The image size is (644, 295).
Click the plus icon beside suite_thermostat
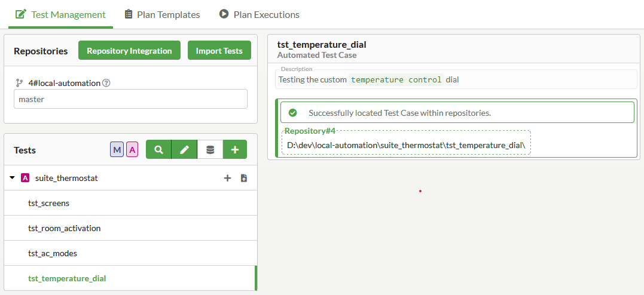point(227,178)
